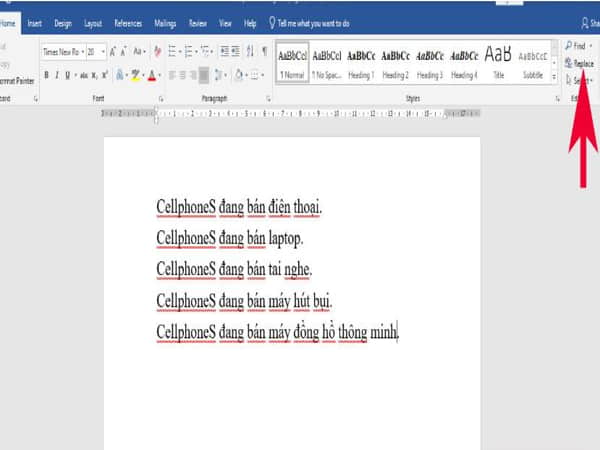Click the text 'CellphoneS đang bán laptop.'

click(230, 238)
